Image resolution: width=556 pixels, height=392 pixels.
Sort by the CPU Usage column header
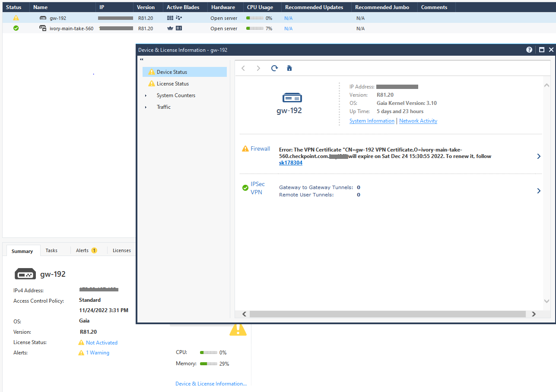point(262,7)
